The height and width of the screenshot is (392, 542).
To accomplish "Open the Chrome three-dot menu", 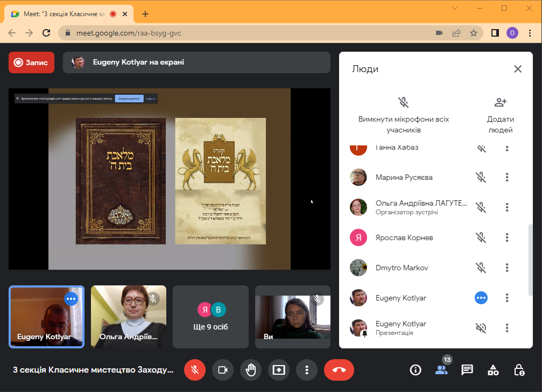I will [530, 33].
